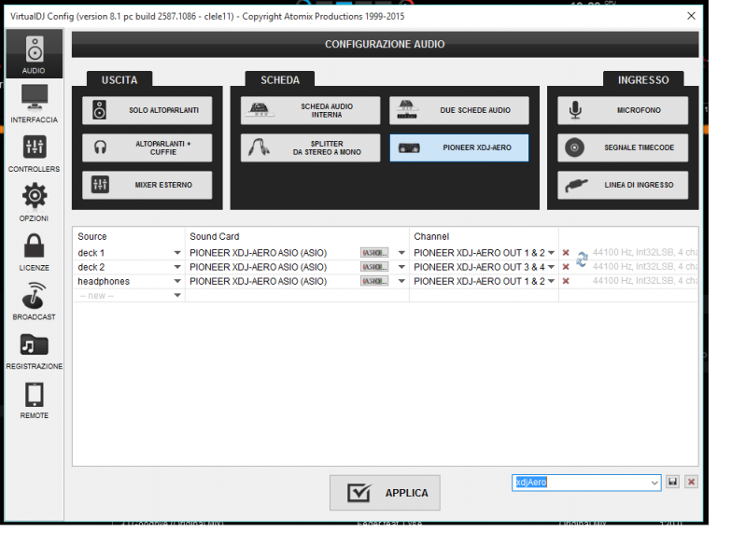The image size is (731, 560).
Task: Expand the deck 1 source dropdown
Action: point(177,253)
